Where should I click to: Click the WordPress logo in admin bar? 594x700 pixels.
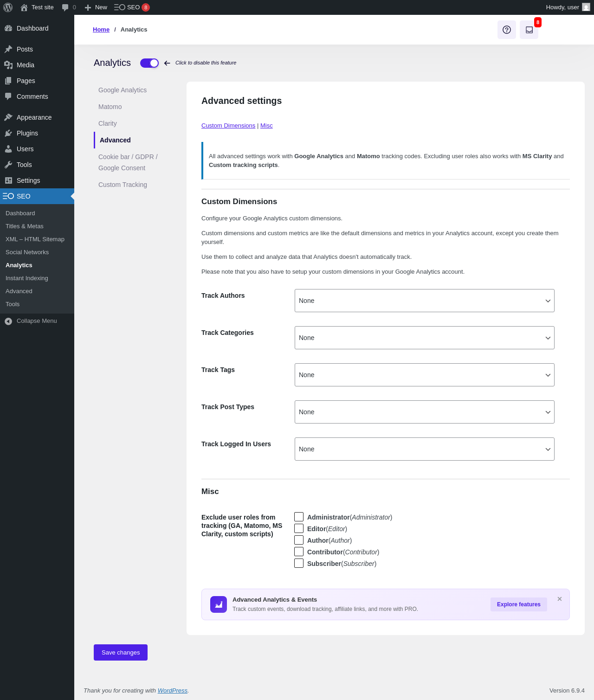[8, 7]
